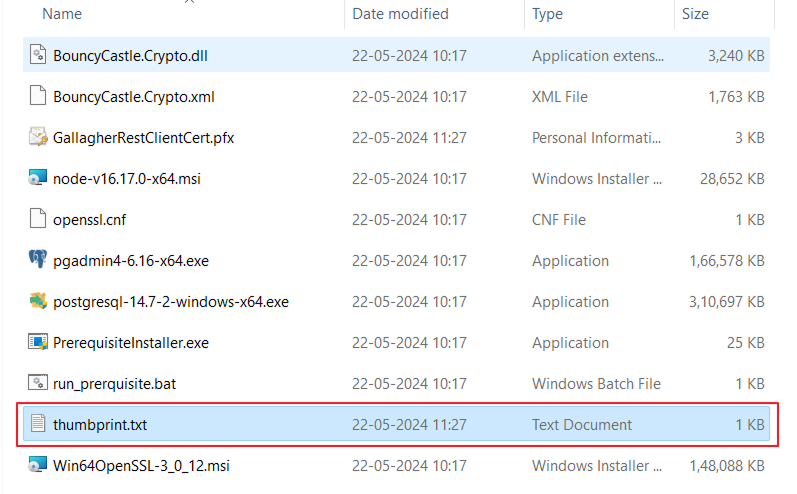Sort files by Type column header
Viewport: 797px width, 494px height.
(547, 14)
